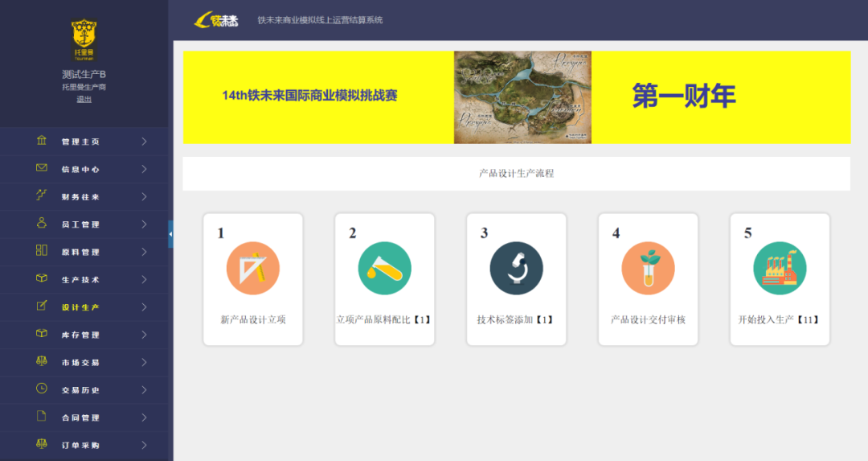Expand the 信息中心 chevron arrow
Image resolution: width=868 pixels, height=461 pixels.
click(144, 169)
